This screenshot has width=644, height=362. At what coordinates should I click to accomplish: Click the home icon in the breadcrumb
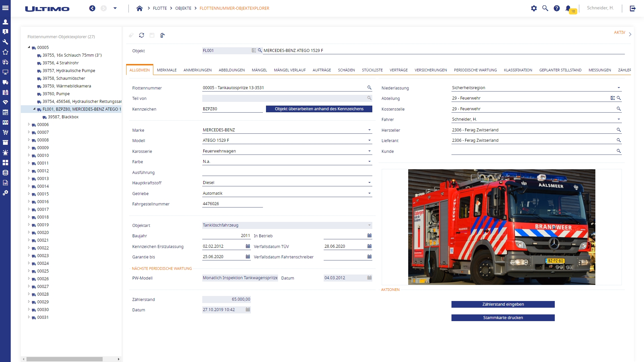coord(140,8)
